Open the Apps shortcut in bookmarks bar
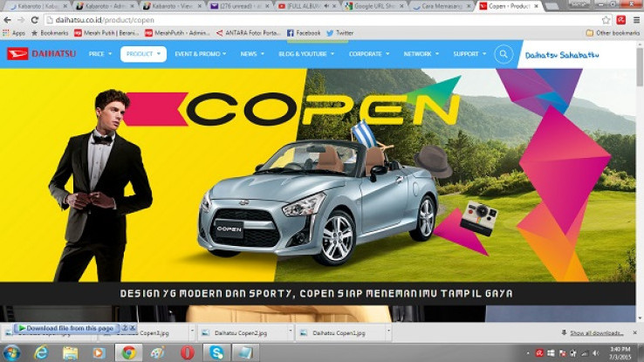644x362 pixels. tap(14, 33)
